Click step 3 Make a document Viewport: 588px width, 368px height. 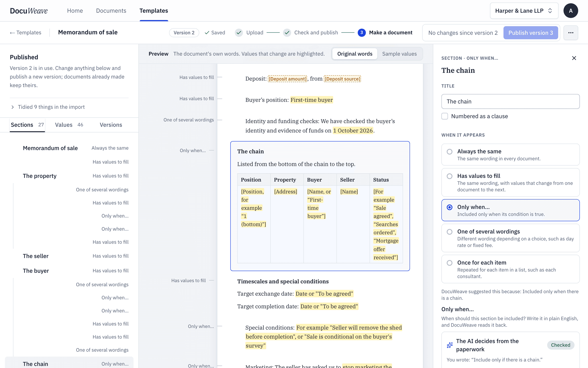click(385, 33)
